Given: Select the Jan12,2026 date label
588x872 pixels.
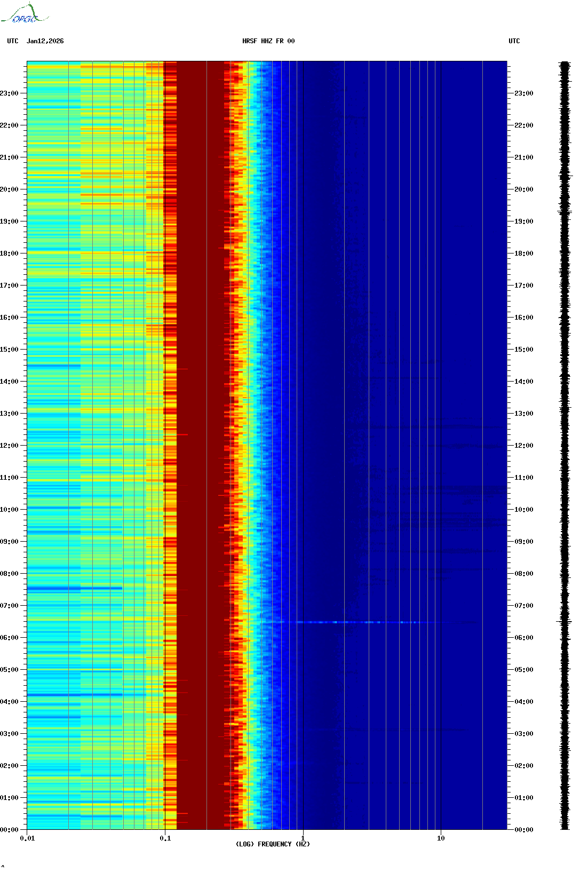Looking at the screenshot, I should coord(45,41).
